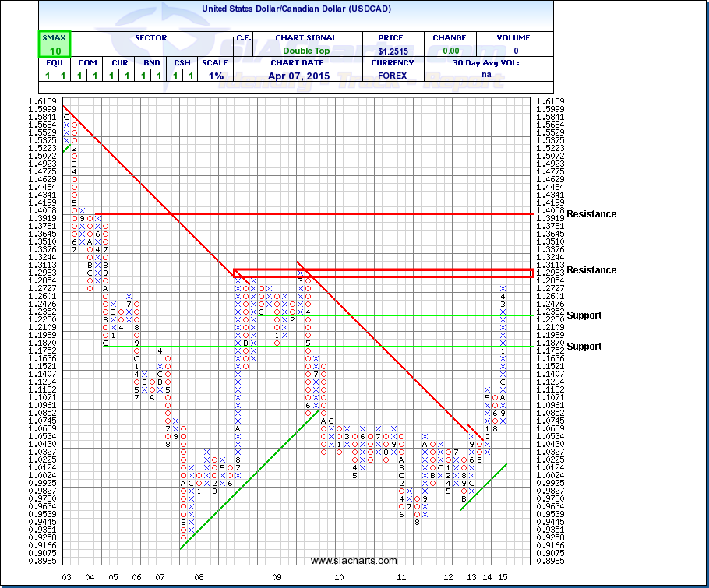Click the 09 year marker on the x-axis

point(277,577)
